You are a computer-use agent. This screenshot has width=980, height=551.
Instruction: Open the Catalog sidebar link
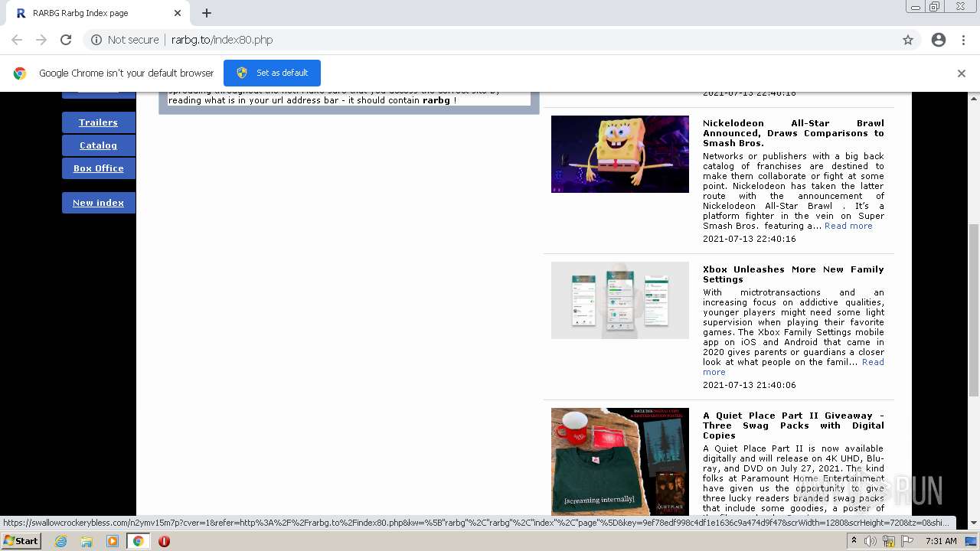(98, 145)
